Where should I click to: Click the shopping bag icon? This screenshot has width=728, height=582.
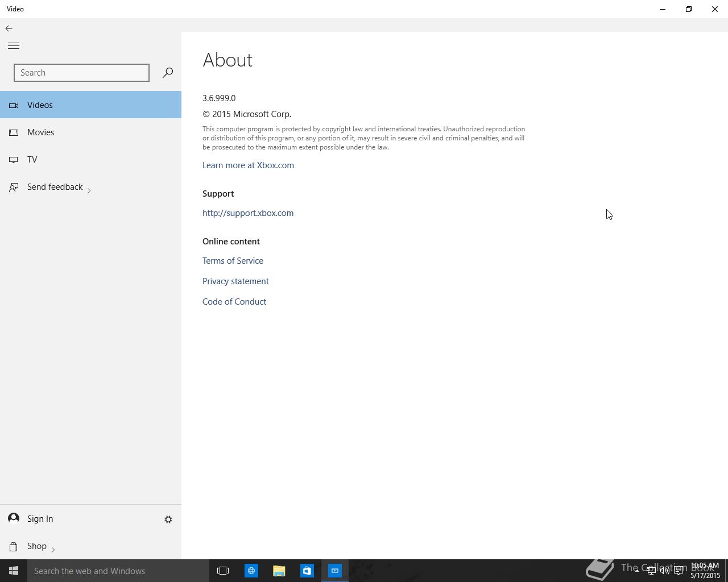(x=14, y=546)
